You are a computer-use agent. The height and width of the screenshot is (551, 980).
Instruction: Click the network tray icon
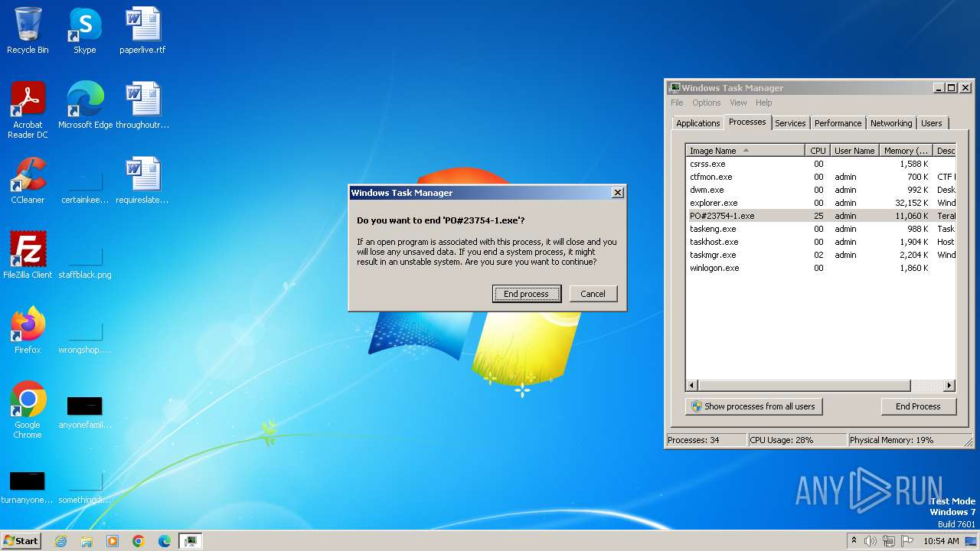click(889, 541)
